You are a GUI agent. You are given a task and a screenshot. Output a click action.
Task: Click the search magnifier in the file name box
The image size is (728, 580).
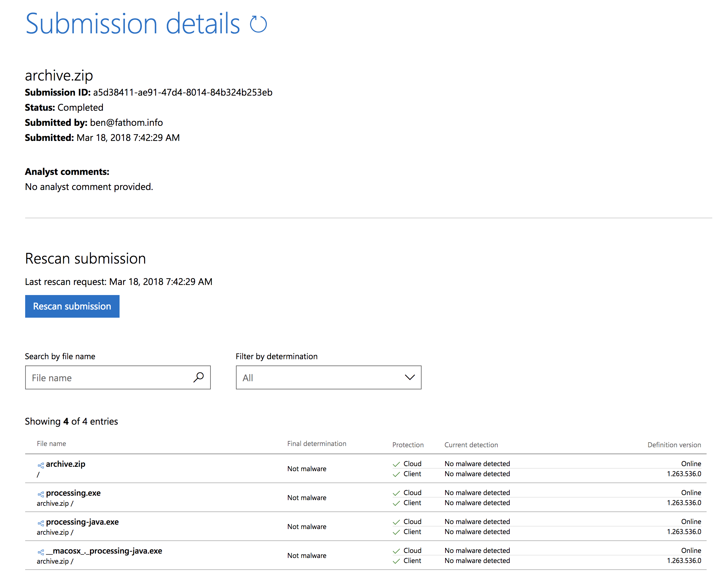click(x=199, y=377)
